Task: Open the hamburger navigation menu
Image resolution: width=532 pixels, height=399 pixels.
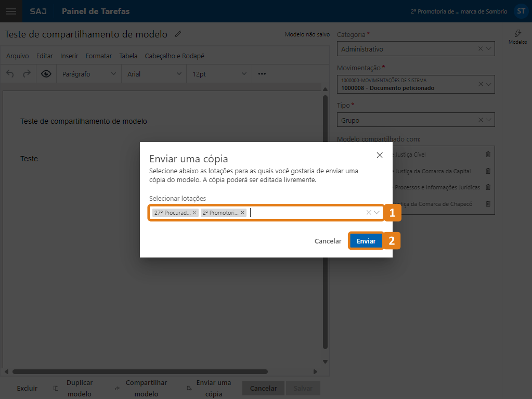Action: coord(11,11)
